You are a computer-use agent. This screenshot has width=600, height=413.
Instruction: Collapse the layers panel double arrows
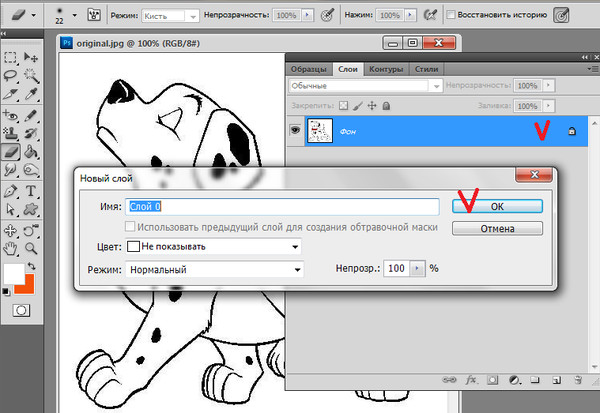[584, 57]
